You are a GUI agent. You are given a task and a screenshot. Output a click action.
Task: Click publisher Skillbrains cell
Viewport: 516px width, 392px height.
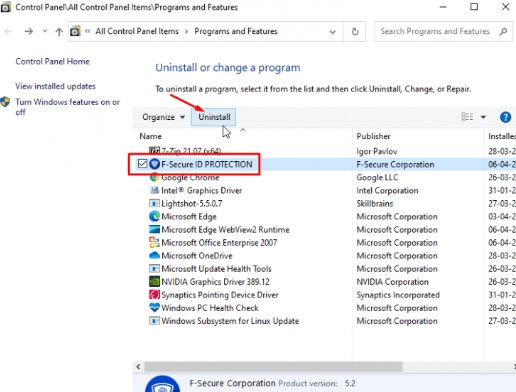(x=375, y=204)
